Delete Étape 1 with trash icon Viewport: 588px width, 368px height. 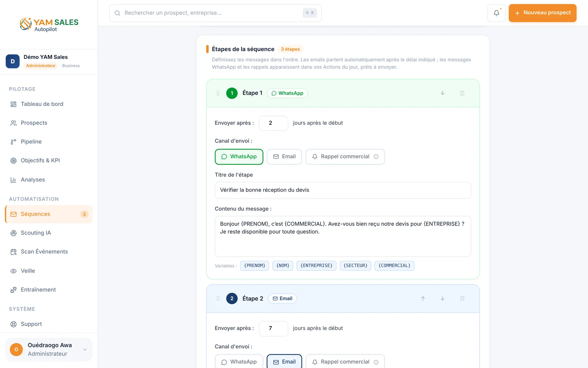tap(462, 93)
